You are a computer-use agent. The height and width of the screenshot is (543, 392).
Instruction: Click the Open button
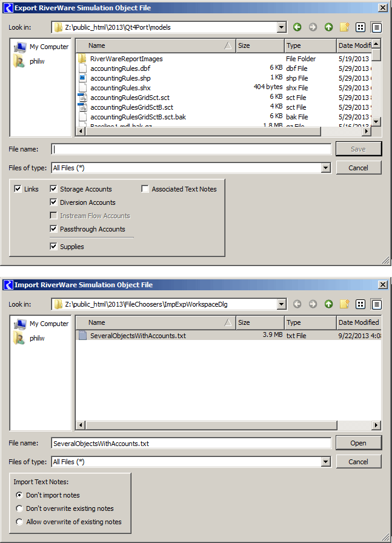pos(359,443)
